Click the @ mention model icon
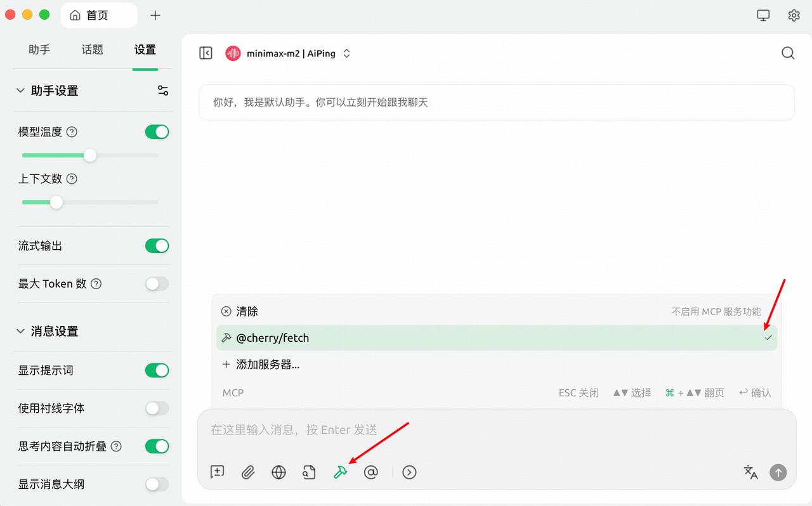The image size is (812, 506). [x=371, y=472]
